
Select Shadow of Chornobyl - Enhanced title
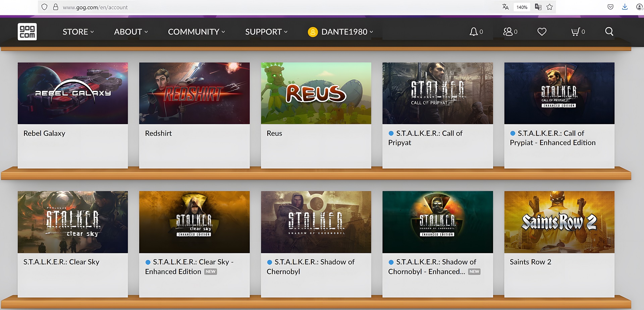(x=432, y=267)
